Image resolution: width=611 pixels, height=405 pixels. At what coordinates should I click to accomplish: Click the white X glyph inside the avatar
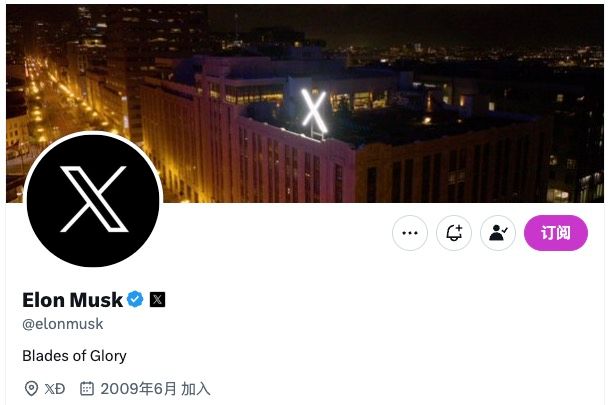(94, 199)
